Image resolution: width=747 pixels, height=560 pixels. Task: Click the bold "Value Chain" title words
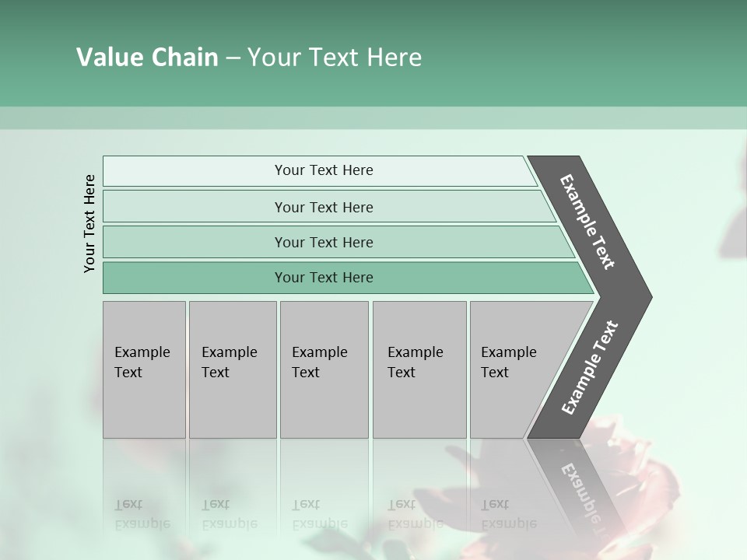[x=147, y=58]
